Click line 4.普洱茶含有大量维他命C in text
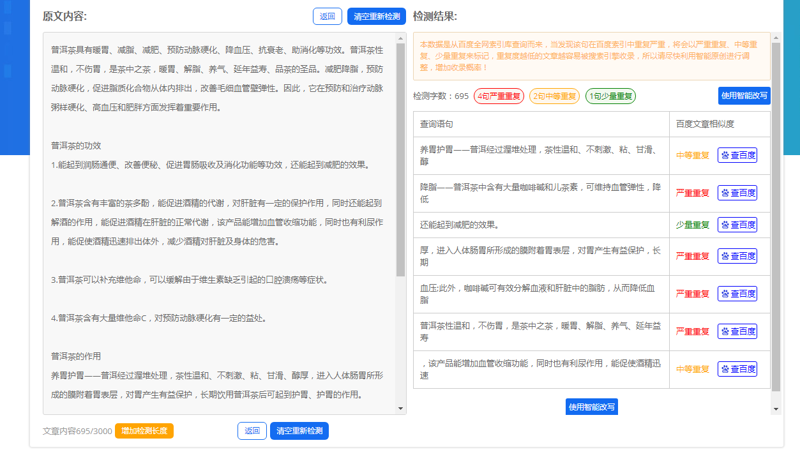Viewport: 800px width, 466px height. pyautogui.click(x=159, y=318)
